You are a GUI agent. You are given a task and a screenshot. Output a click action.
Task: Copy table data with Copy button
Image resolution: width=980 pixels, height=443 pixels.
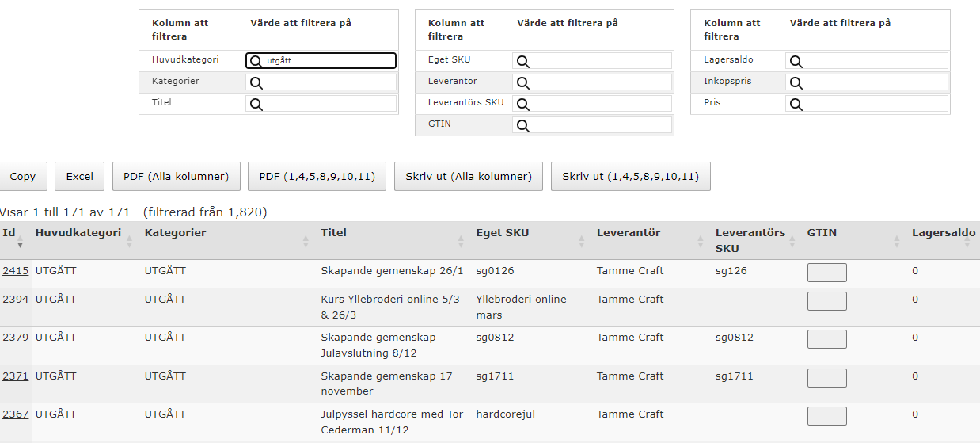(23, 177)
